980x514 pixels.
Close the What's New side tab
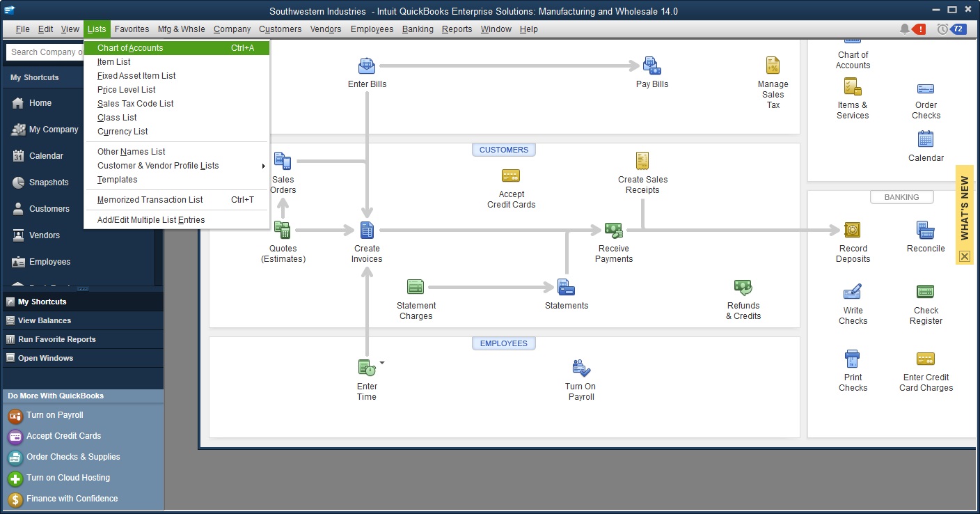point(964,256)
